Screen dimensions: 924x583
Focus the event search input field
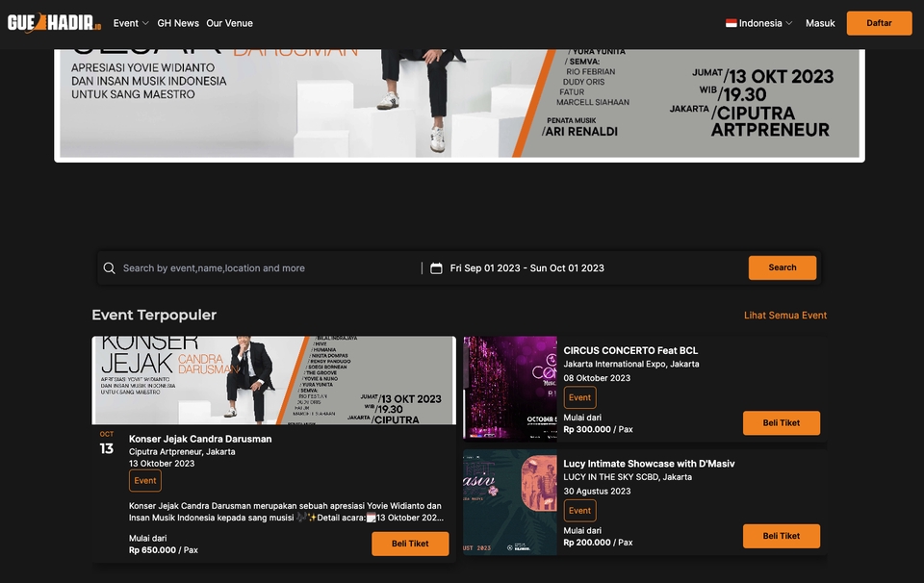pos(269,268)
